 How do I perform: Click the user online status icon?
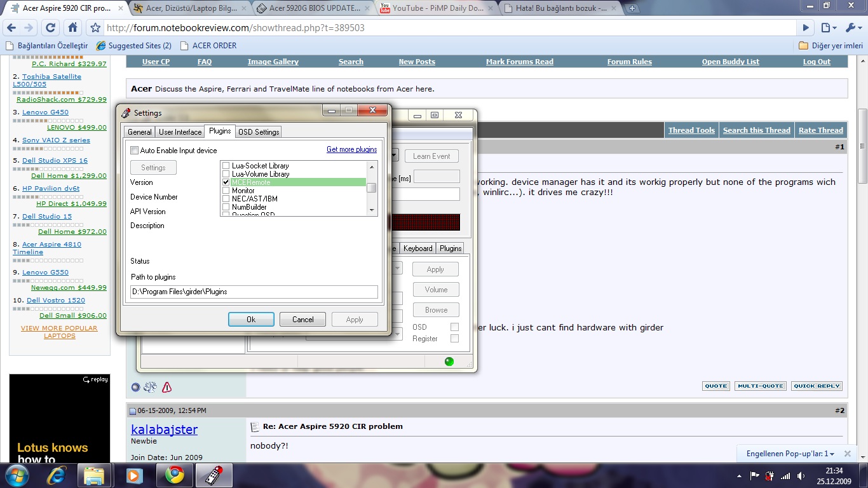(135, 387)
